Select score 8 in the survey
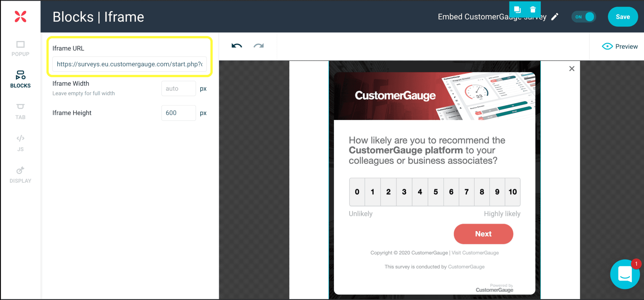This screenshot has width=644, height=300. (482, 192)
